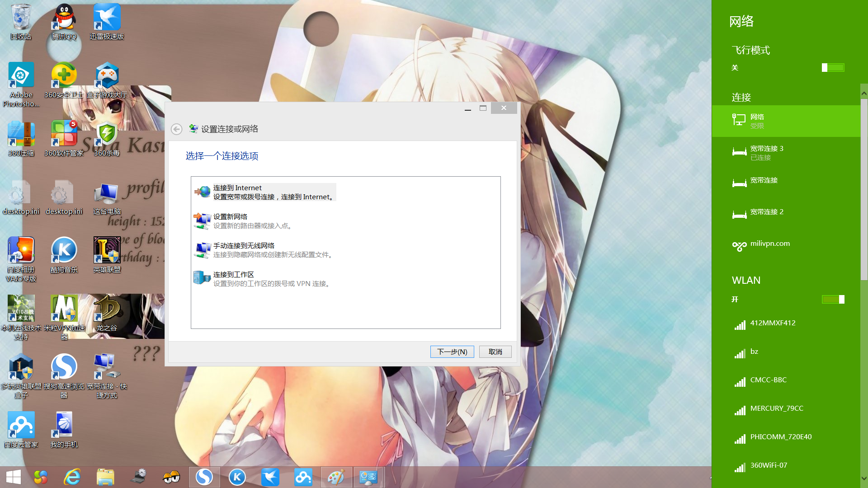The width and height of the screenshot is (868, 488).
Task: Open Adobe Photoshop desktop shortcut
Action: pyautogui.click(x=21, y=84)
